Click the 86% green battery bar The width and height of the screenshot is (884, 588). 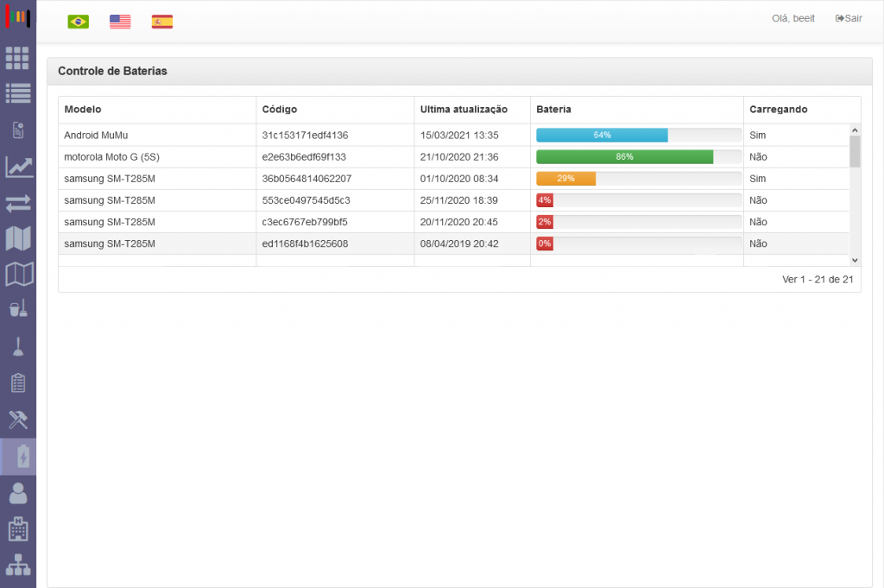pos(625,157)
